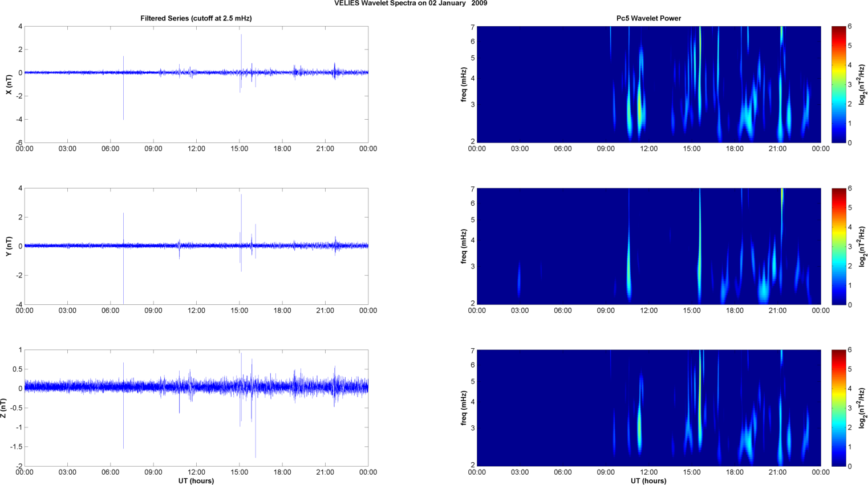The width and height of the screenshot is (868, 485).
Task: Click the '21:00' tick under the Y series plot
Action: (325, 311)
